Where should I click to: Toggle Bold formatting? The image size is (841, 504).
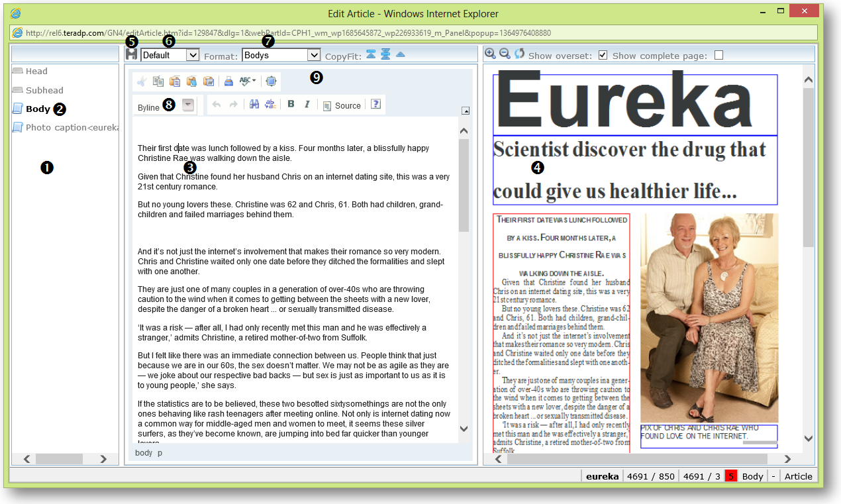tap(291, 105)
